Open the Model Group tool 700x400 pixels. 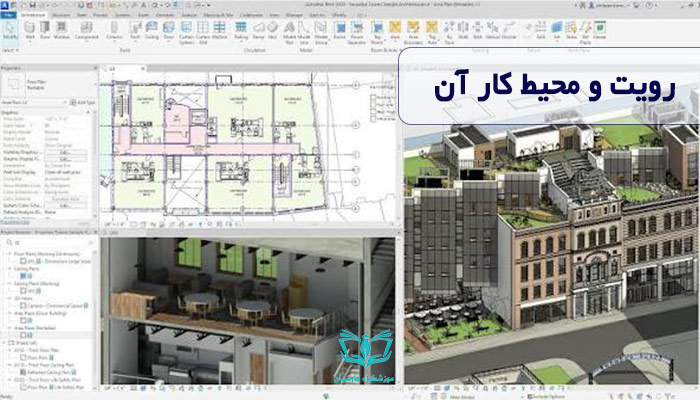click(x=321, y=33)
